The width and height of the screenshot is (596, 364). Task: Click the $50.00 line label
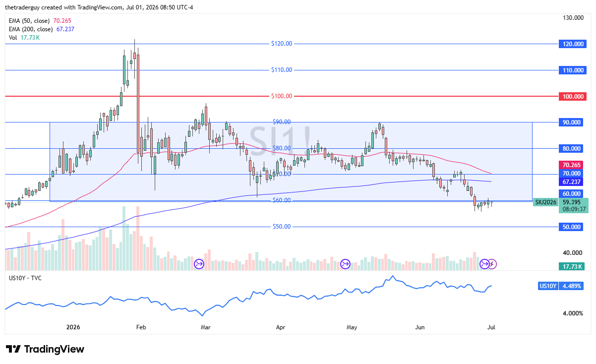282,226
